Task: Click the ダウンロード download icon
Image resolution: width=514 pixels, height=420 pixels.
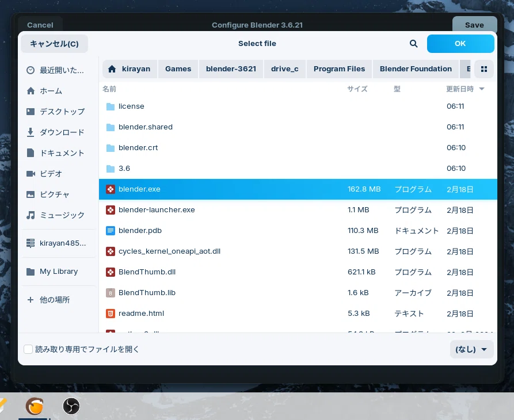Action: [31, 132]
